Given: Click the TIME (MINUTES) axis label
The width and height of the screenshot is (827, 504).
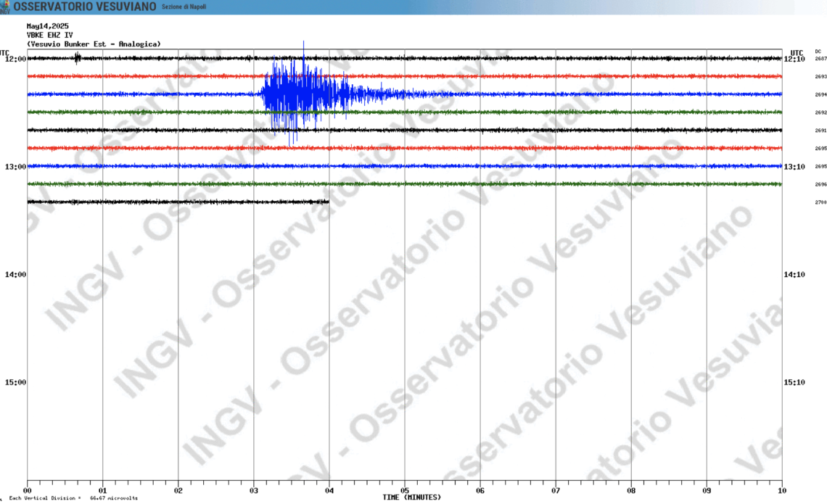Looking at the screenshot, I should pyautogui.click(x=412, y=497).
